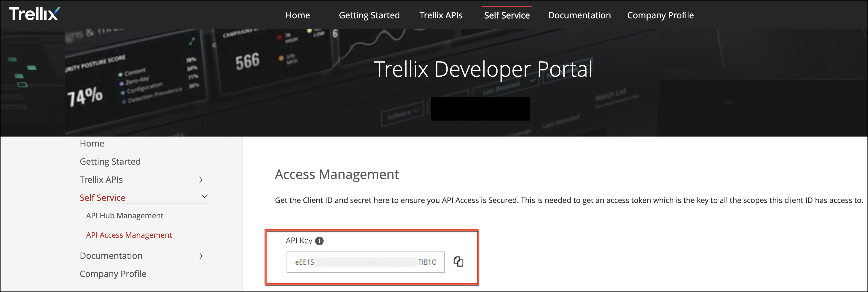Click the Trellix logo
Viewport: 868px width, 292px height.
[x=34, y=14]
